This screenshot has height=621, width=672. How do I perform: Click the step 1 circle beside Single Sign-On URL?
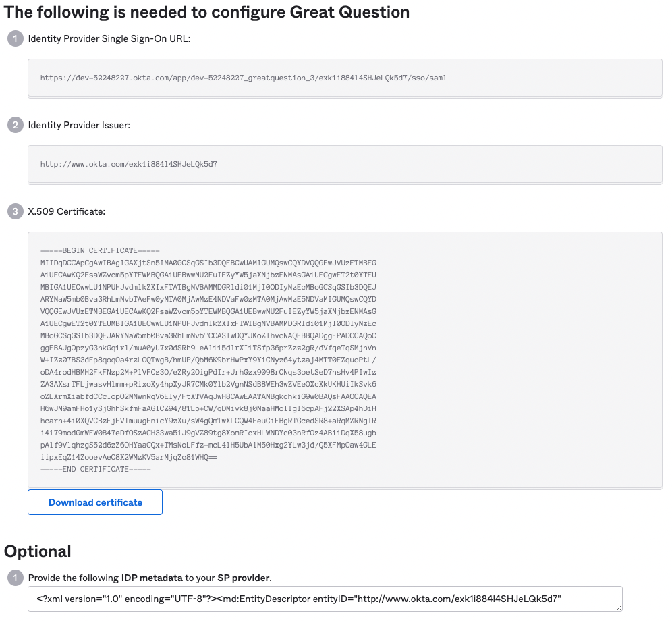[16, 38]
